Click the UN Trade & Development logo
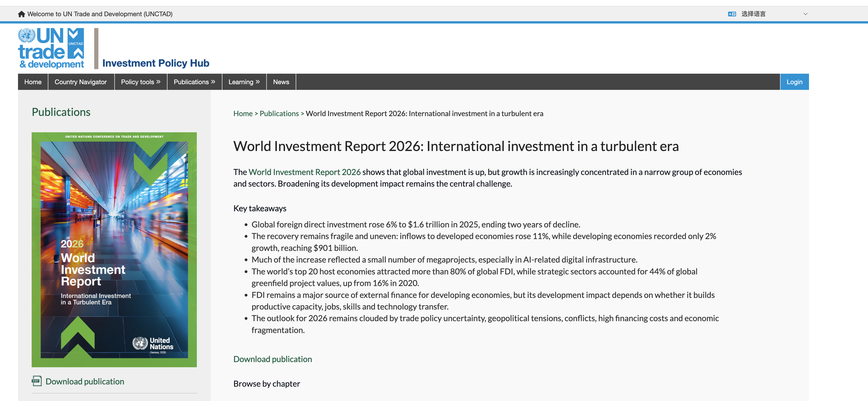This screenshot has height=401, width=868. (51, 48)
